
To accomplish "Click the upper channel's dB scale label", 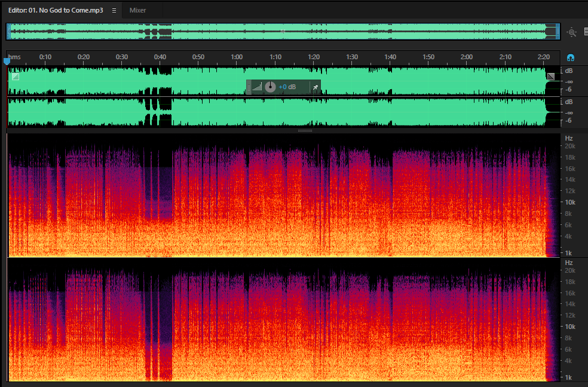I will click(x=569, y=71).
